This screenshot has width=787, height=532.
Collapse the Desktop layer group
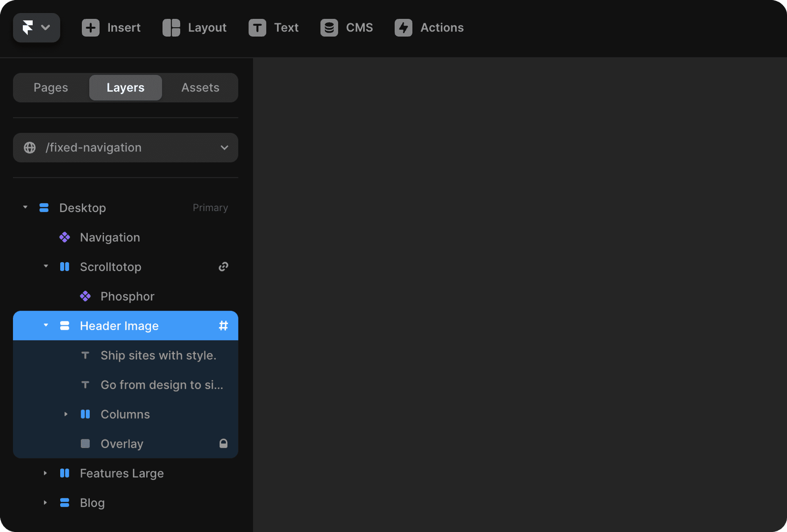[25, 207]
